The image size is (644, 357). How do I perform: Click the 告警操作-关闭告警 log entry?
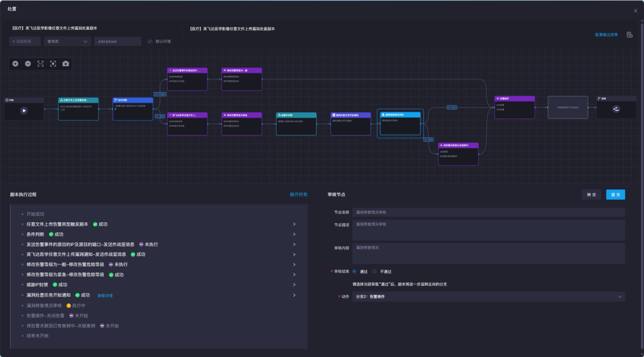(x=45, y=315)
